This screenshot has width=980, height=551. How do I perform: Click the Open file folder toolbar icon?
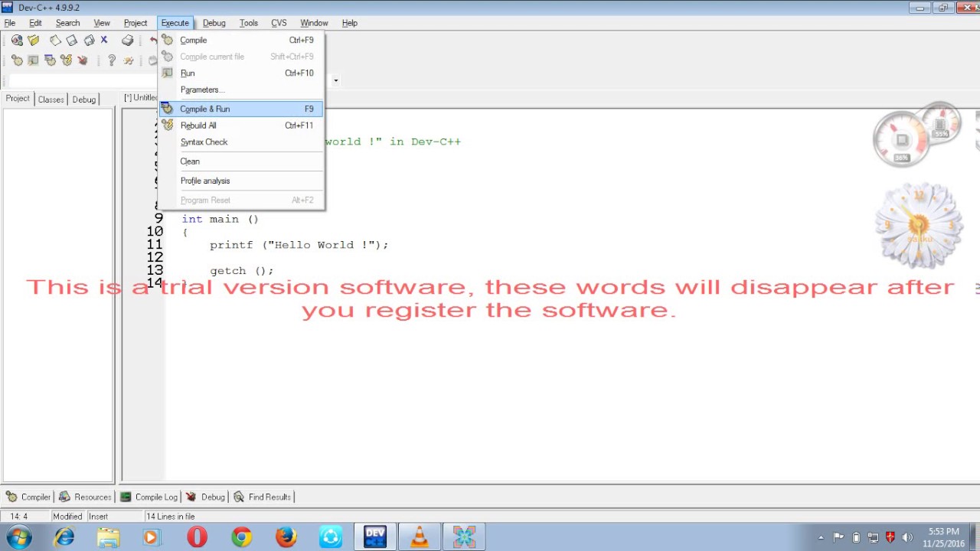pos(33,40)
